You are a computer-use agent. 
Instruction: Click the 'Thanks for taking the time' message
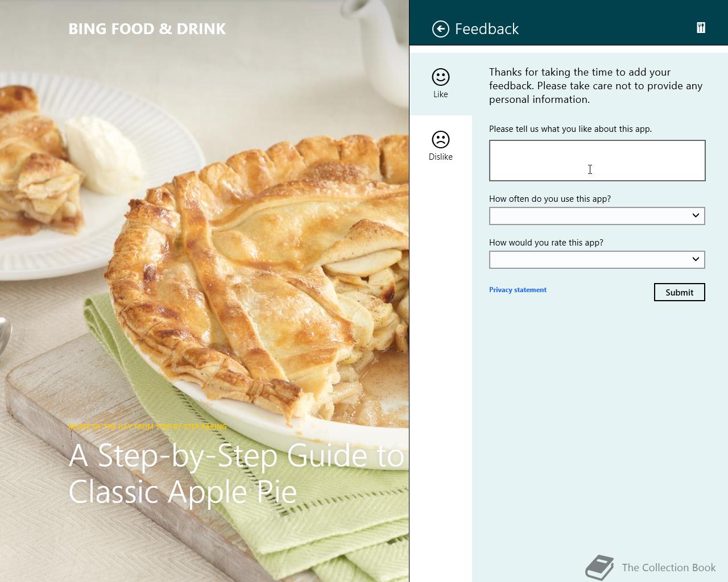(x=596, y=86)
